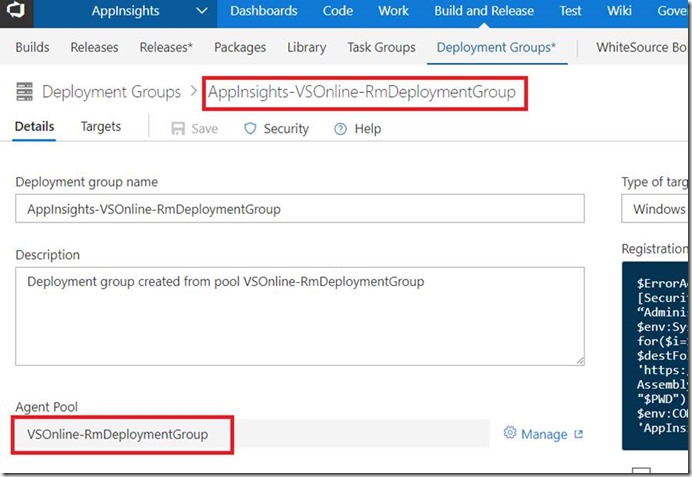Click the Deployment Groups server icon

[x=24, y=91]
